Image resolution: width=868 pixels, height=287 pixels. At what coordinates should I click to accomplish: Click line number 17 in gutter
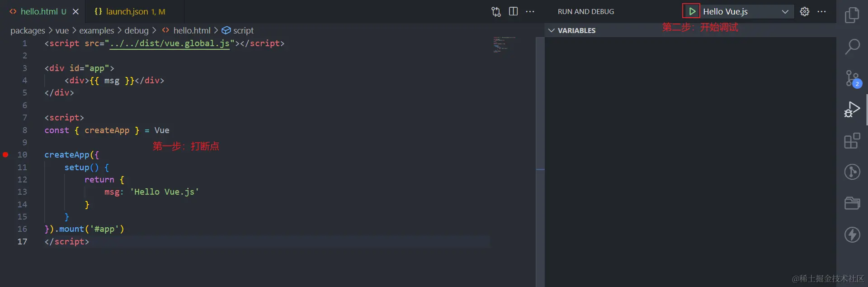click(22, 242)
